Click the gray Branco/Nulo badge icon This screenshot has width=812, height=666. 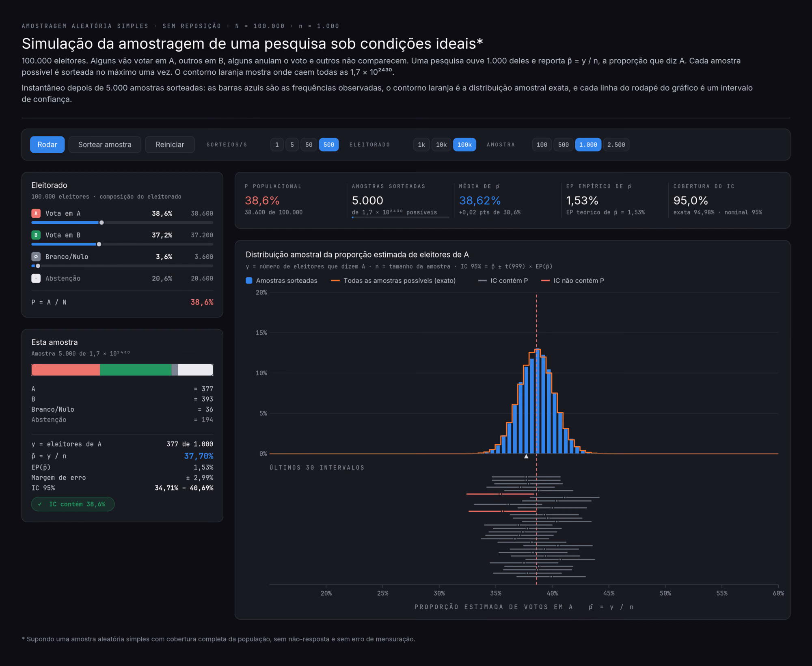(x=36, y=257)
